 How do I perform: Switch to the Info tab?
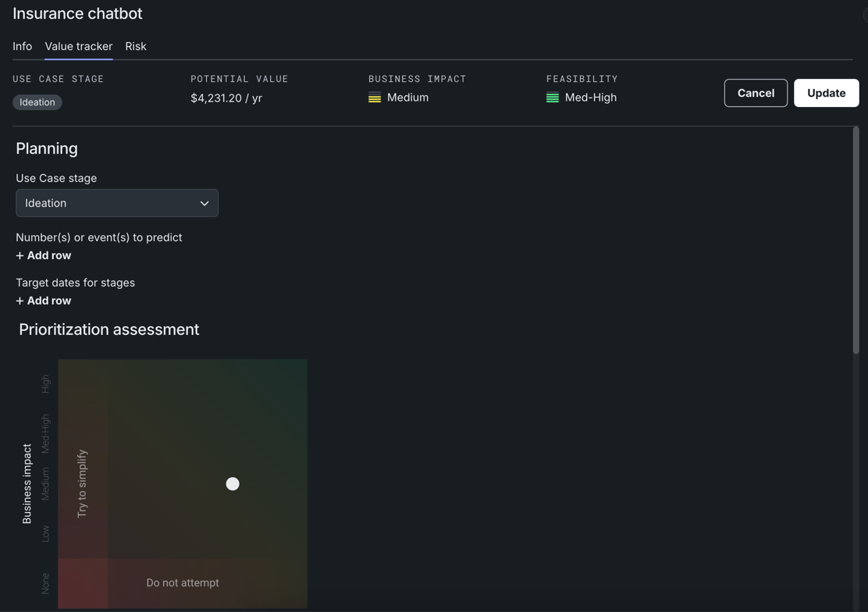(x=22, y=46)
